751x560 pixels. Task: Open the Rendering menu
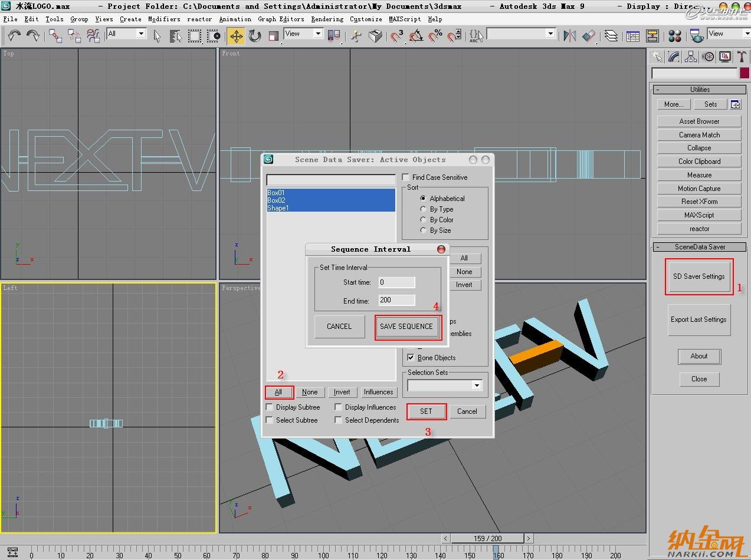click(327, 19)
